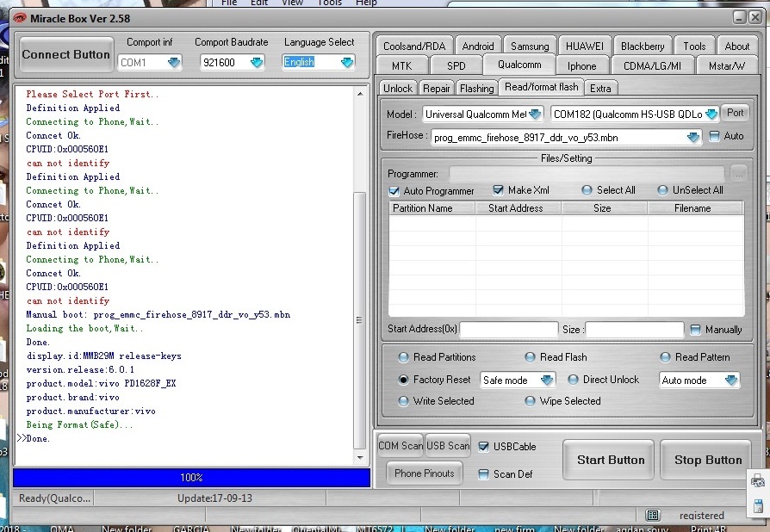Open the Tools tab

tap(694, 46)
